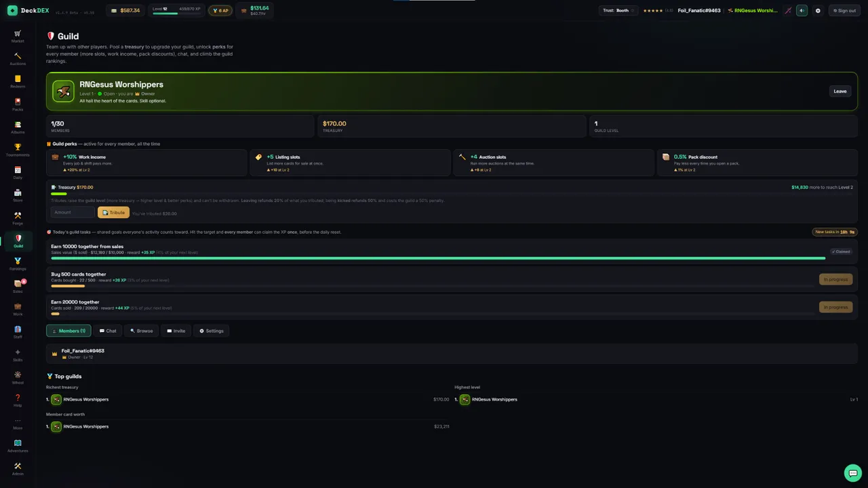Screen dimensions: 868x488
Task: Open the Albums section
Action: pos(18,127)
